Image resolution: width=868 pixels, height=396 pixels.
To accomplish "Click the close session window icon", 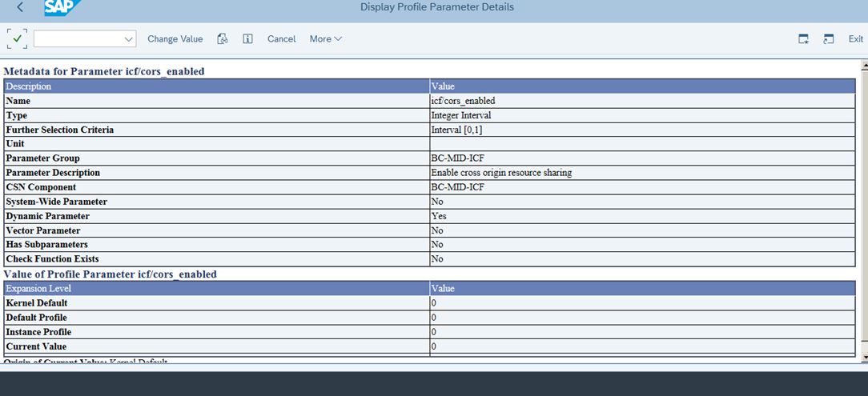I will coord(829,38).
